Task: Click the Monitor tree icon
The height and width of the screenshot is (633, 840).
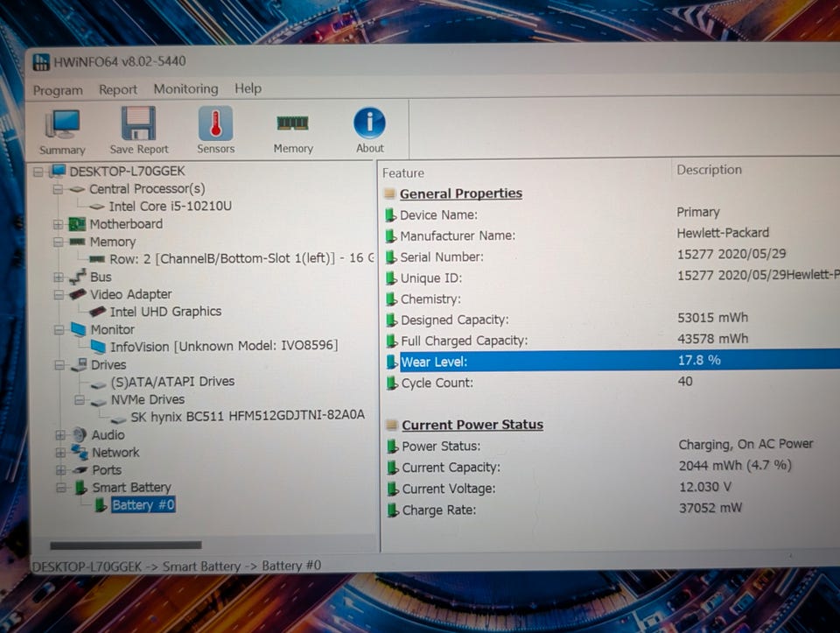Action: click(78, 329)
